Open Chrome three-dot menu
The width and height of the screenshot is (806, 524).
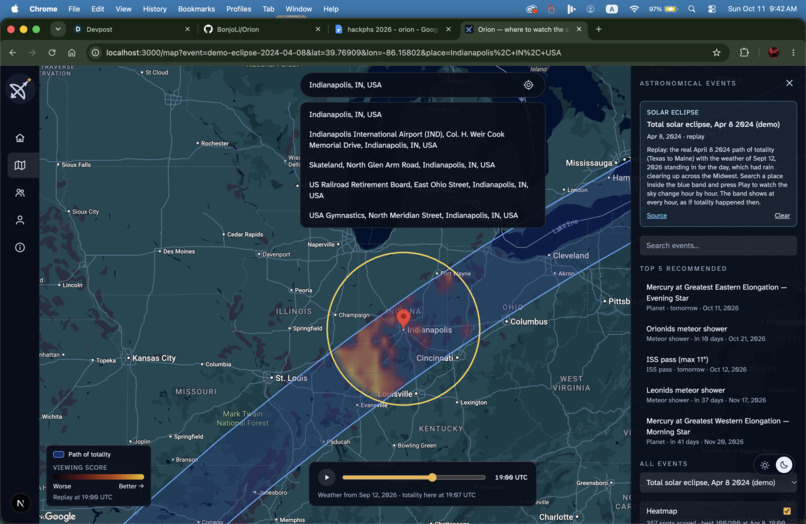click(793, 52)
